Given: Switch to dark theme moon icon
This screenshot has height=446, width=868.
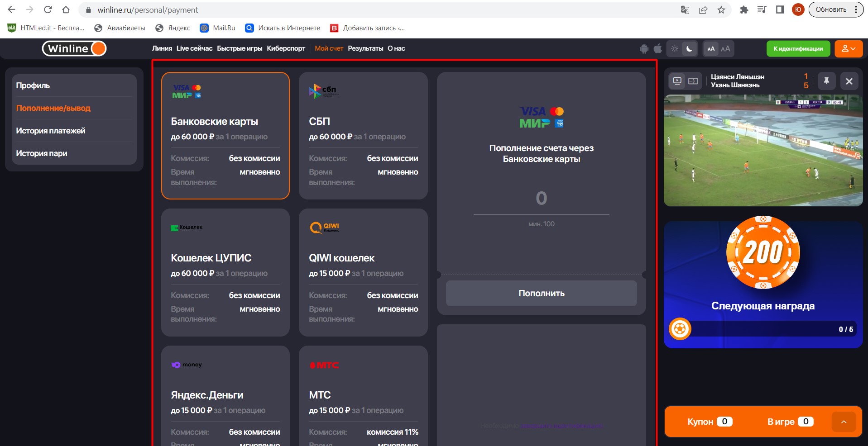Looking at the screenshot, I should pos(689,49).
